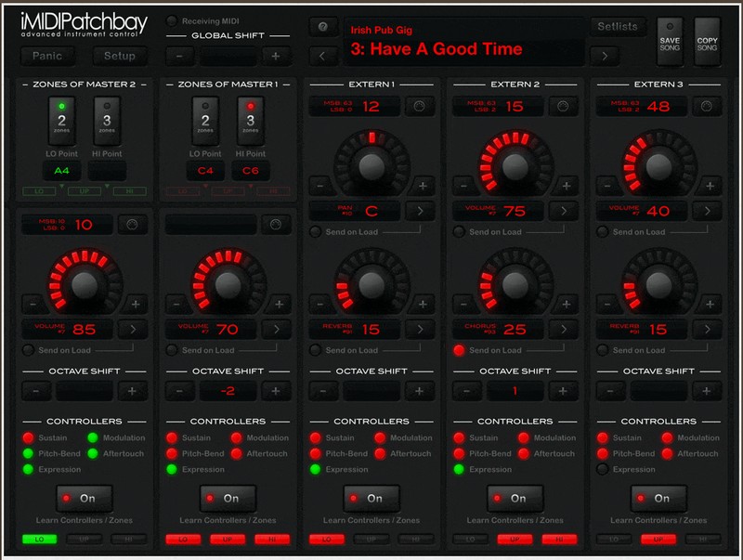Toggle Send on Load under Chorus 25
Image resolution: width=743 pixels, height=560 pixels.
coord(459,350)
